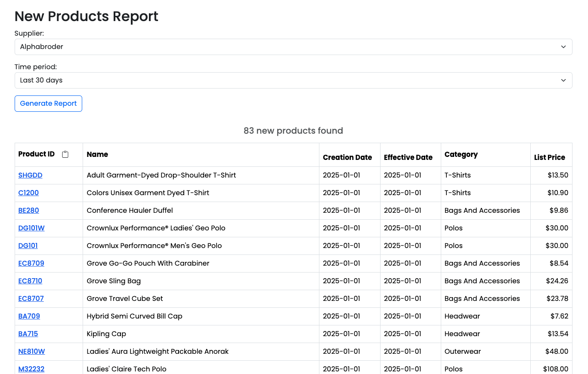Viewport: 588px width, 374px height.
Task: Open product link EC8709
Action: [x=31, y=264]
